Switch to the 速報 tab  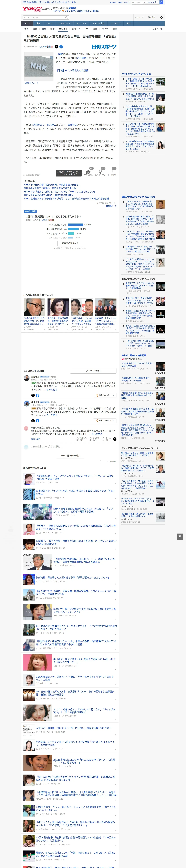click(x=38, y=24)
